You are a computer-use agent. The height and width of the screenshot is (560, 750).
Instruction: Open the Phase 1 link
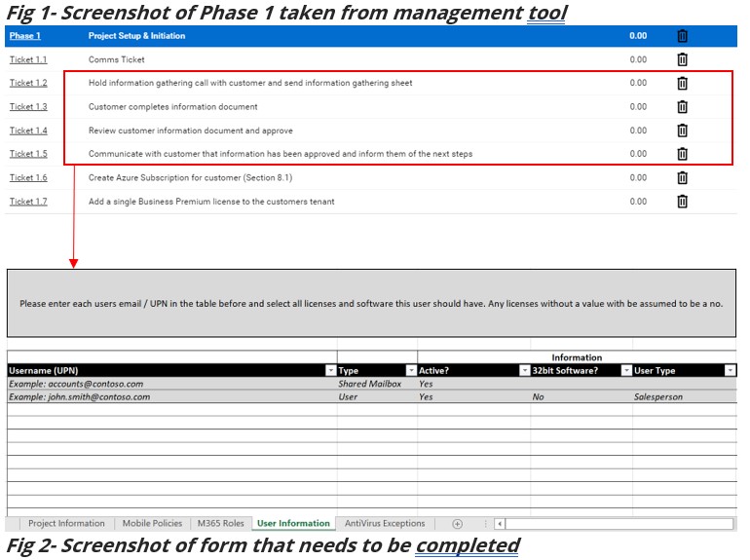(x=25, y=36)
